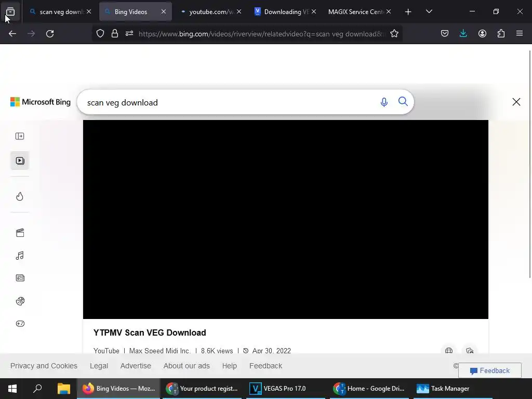Open Sports ball icon in sidebar
Screen dimensions: 532x399
pyautogui.click(x=20, y=301)
